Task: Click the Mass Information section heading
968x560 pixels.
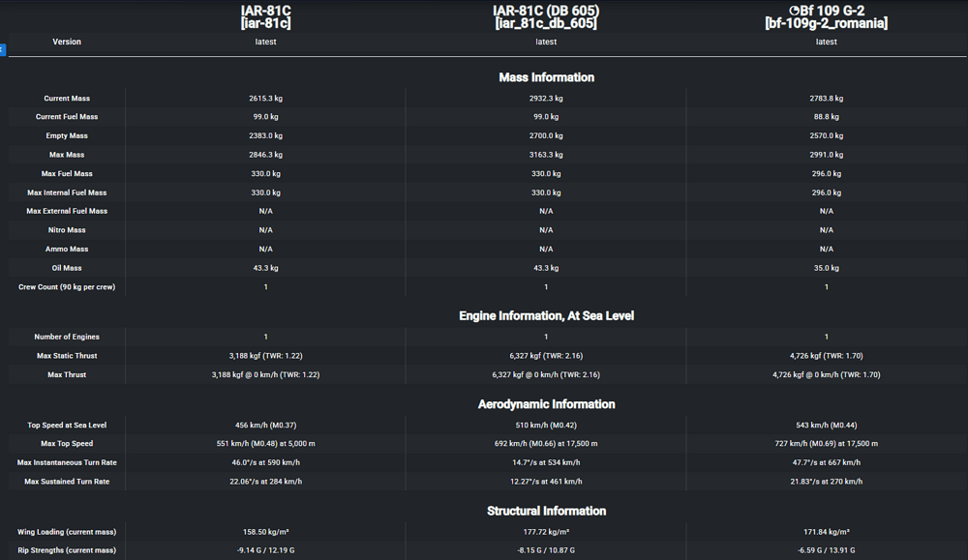Action: [x=546, y=77]
